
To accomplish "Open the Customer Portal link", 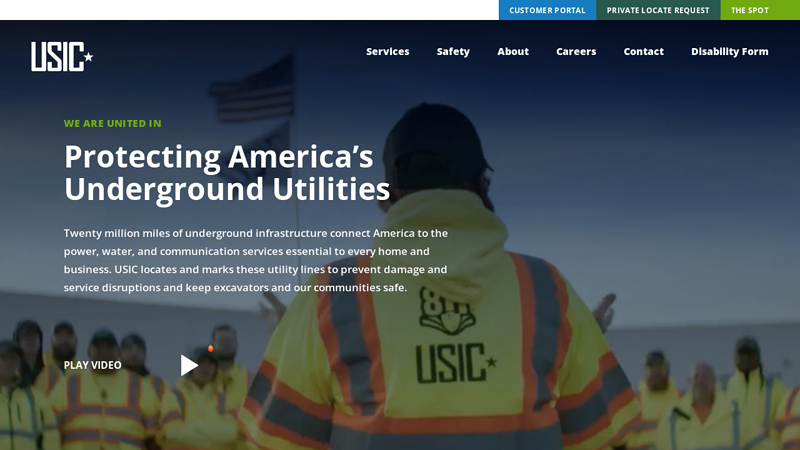I will click(547, 10).
